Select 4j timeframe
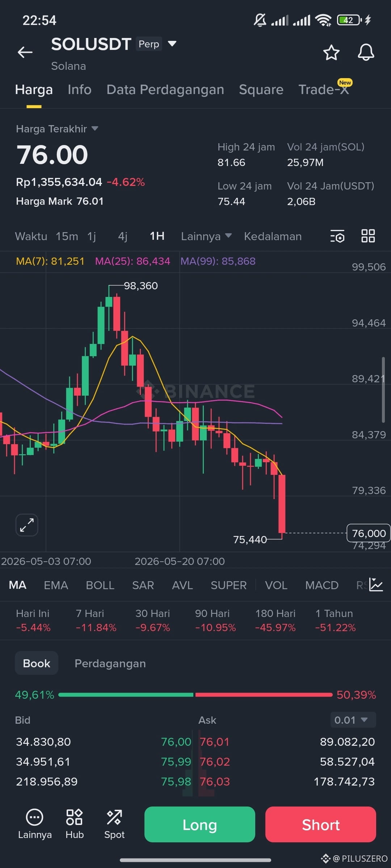 point(123,236)
